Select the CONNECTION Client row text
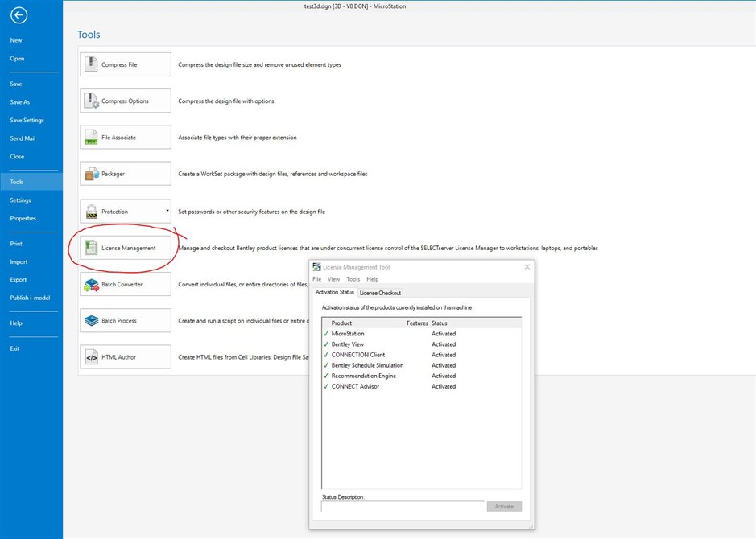This screenshot has width=756, height=539. [358, 355]
